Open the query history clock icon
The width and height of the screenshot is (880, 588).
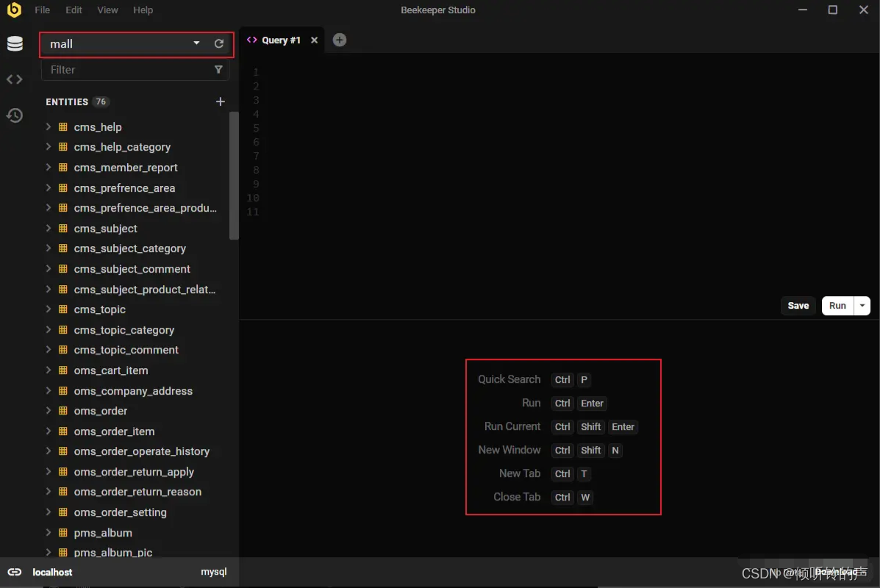(x=15, y=115)
